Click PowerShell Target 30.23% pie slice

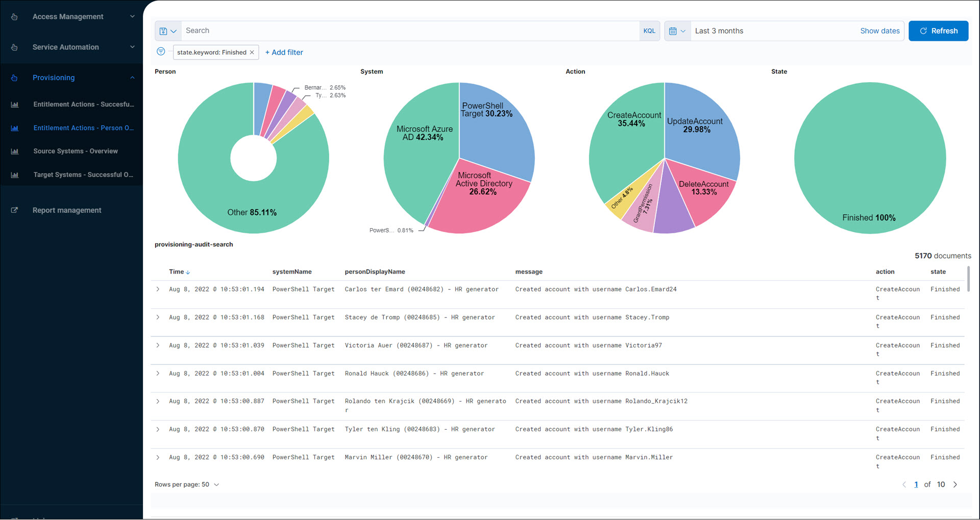click(498, 133)
